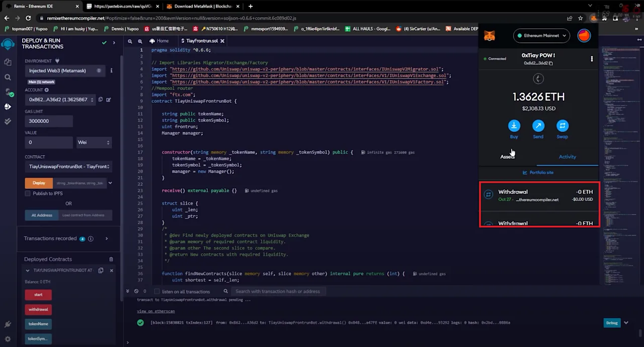Click the MetaMask Send icon
Image resolution: width=644 pixels, height=347 pixels.
click(538, 125)
